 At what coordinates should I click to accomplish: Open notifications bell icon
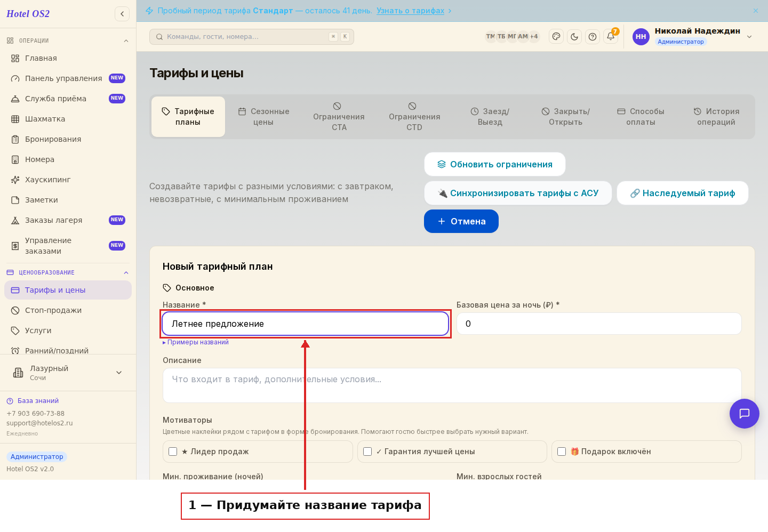click(x=611, y=37)
